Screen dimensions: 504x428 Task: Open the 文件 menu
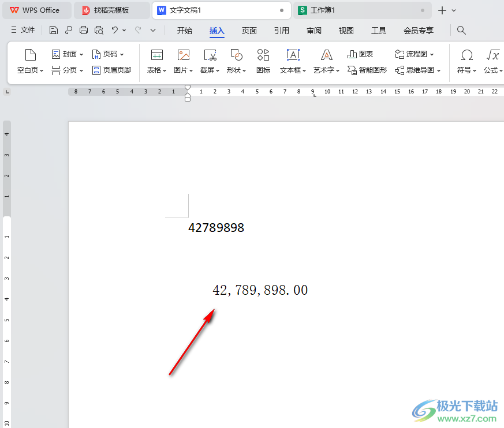[x=28, y=30]
